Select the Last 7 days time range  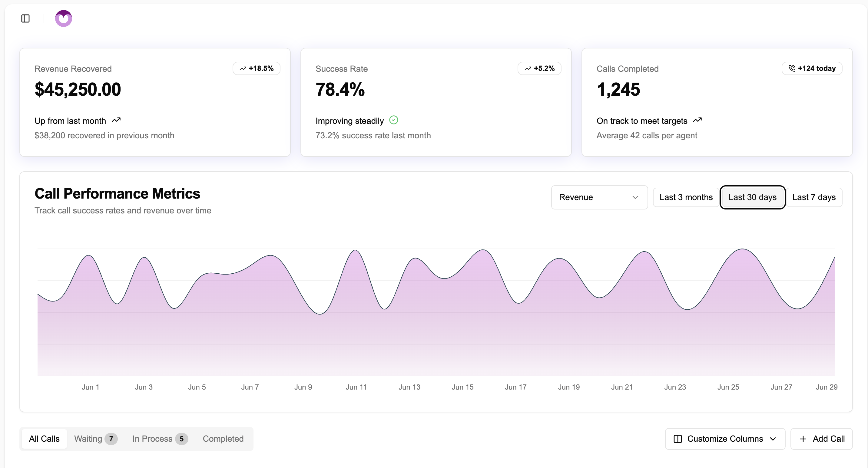click(814, 197)
